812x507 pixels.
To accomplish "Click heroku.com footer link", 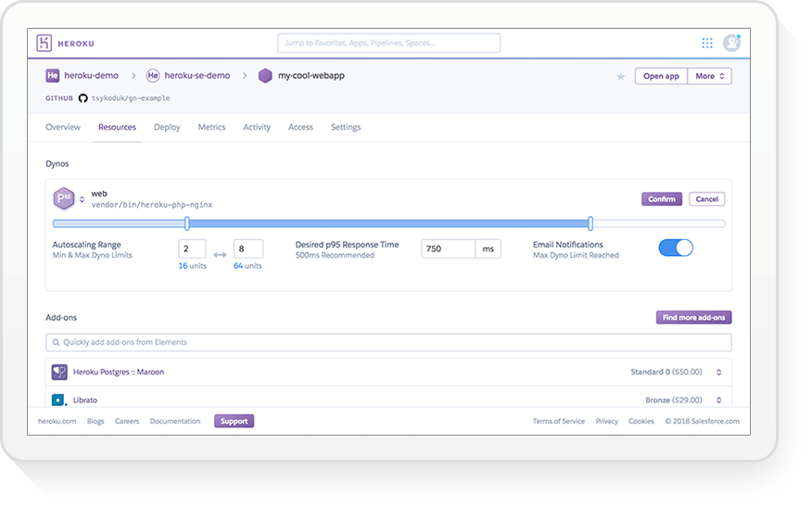I will click(x=57, y=422).
